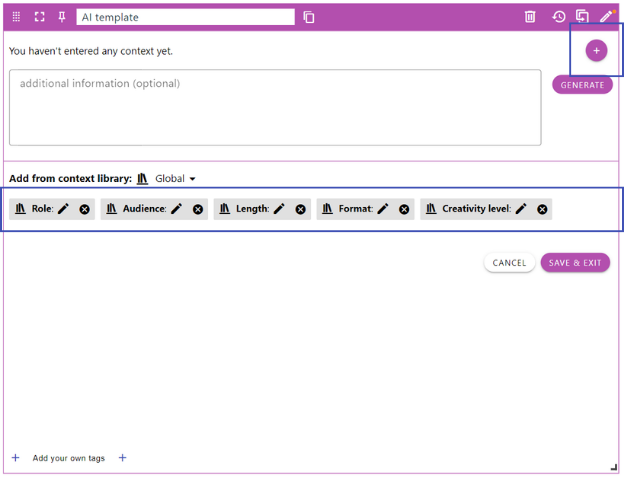Image resolution: width=624 pixels, height=479 pixels.
Task: Copy the AI template title
Action: 309,17
